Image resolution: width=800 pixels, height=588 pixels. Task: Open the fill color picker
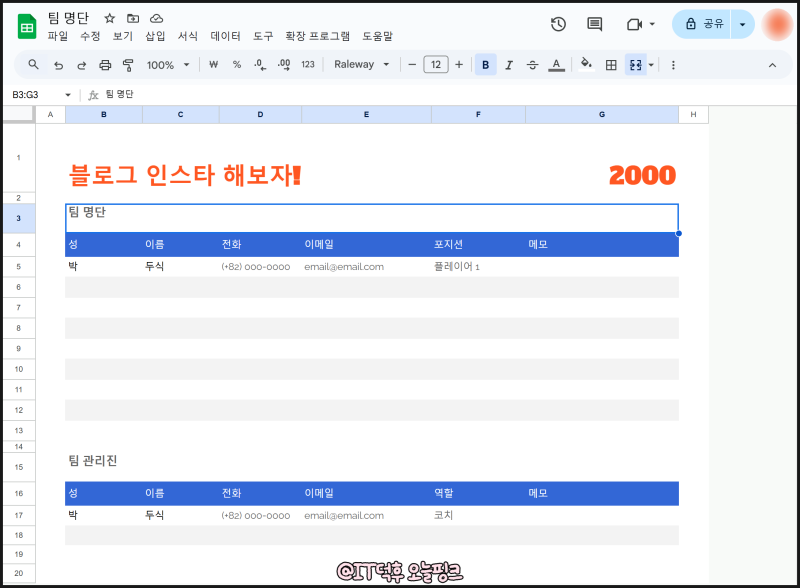tap(587, 64)
